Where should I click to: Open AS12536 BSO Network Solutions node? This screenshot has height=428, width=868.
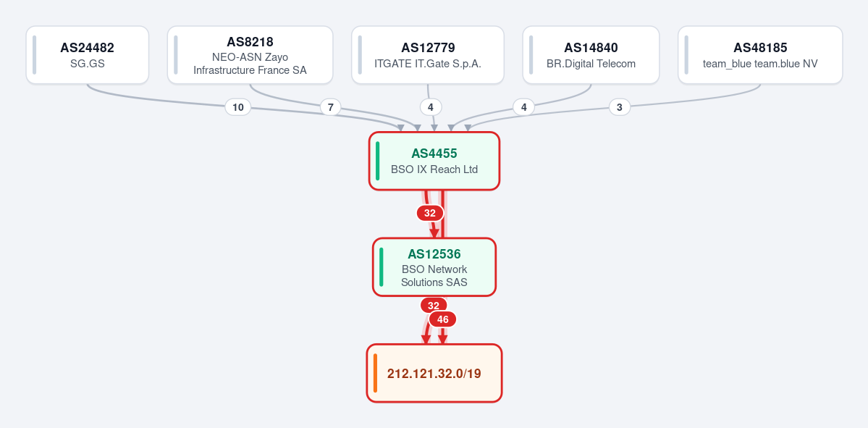(x=434, y=267)
